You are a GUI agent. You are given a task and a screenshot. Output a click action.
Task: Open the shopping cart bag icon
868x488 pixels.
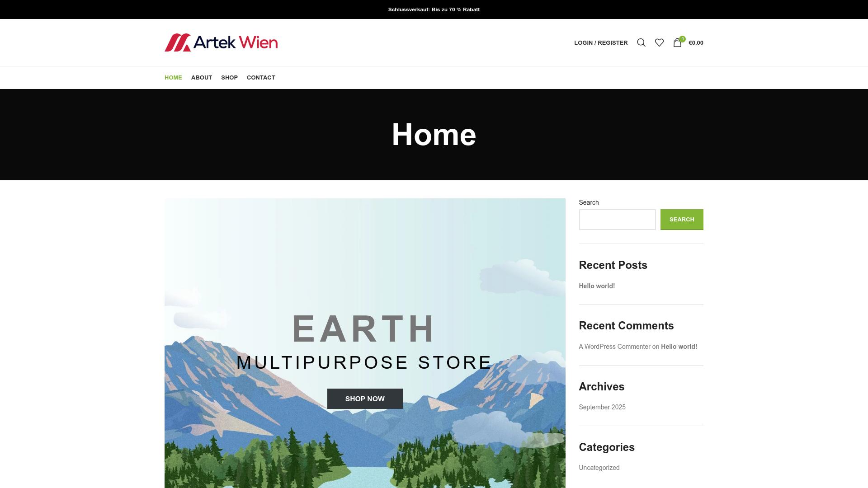click(677, 43)
